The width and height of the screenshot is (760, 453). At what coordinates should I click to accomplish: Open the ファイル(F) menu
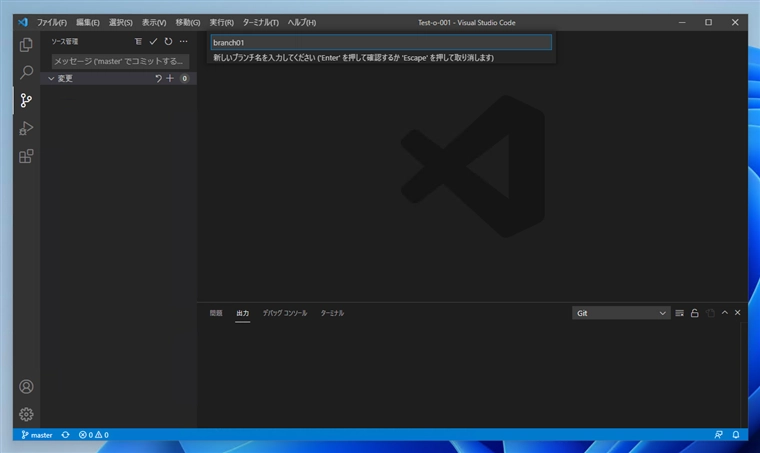pos(52,23)
